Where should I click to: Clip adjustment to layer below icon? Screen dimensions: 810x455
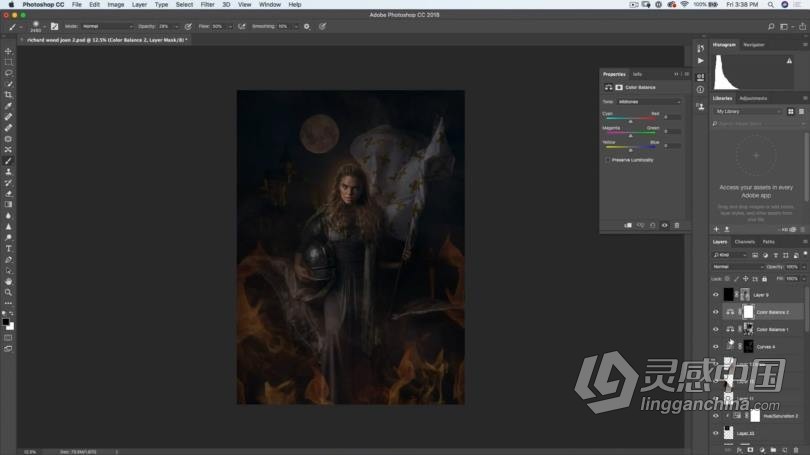(628, 225)
